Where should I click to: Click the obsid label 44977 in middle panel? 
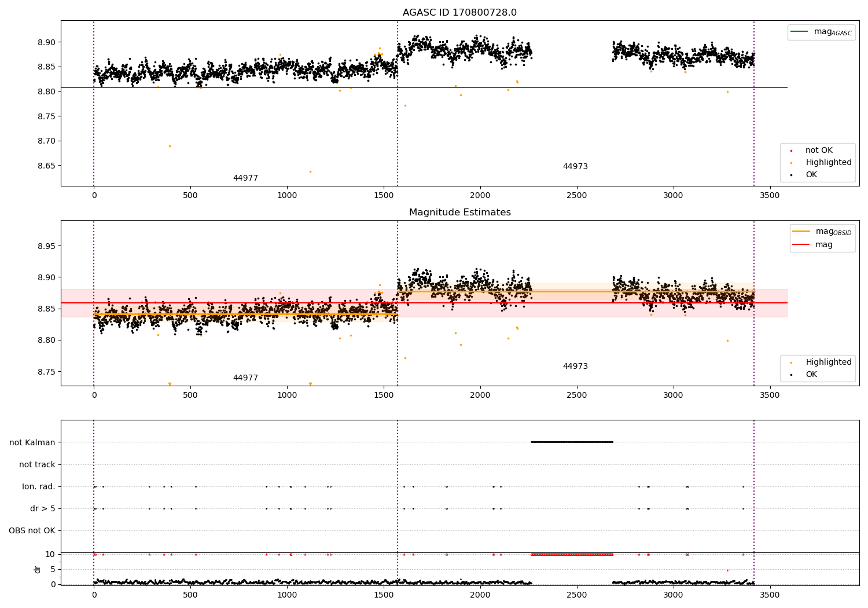245,378
